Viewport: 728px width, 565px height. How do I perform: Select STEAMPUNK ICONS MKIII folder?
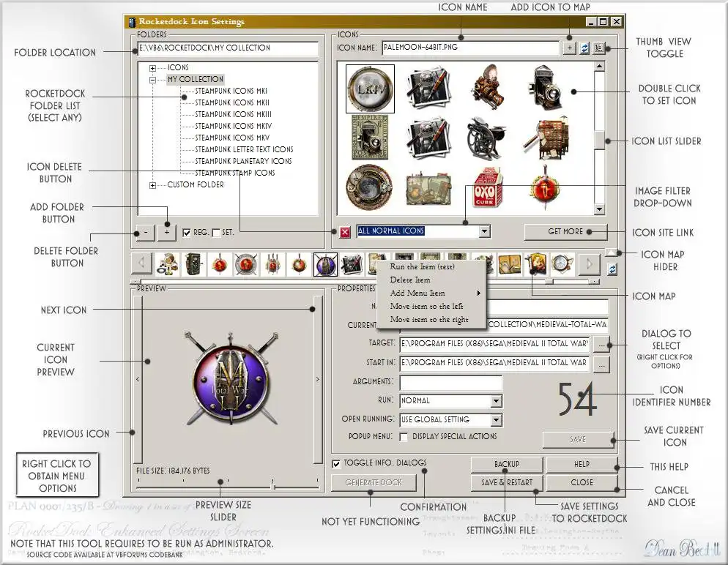(233, 114)
